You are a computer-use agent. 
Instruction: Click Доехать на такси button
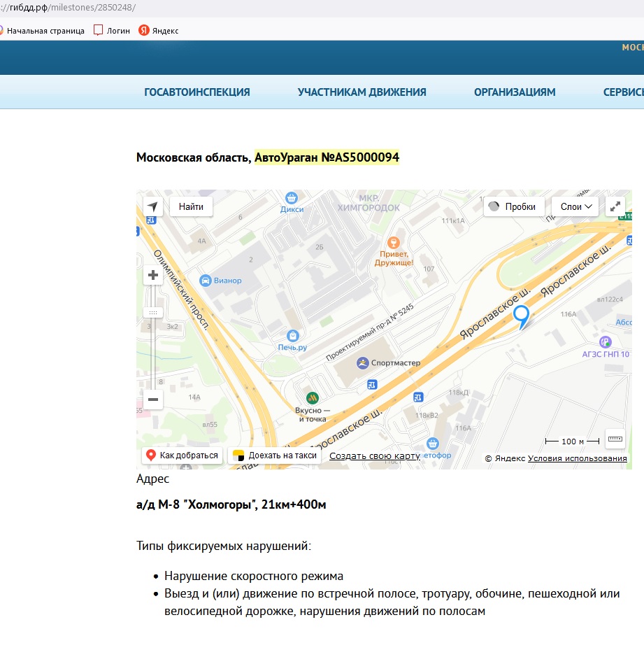pos(275,455)
